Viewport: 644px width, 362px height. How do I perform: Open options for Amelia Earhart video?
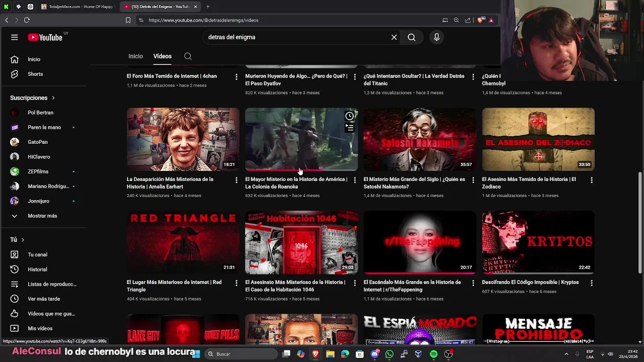236,179
